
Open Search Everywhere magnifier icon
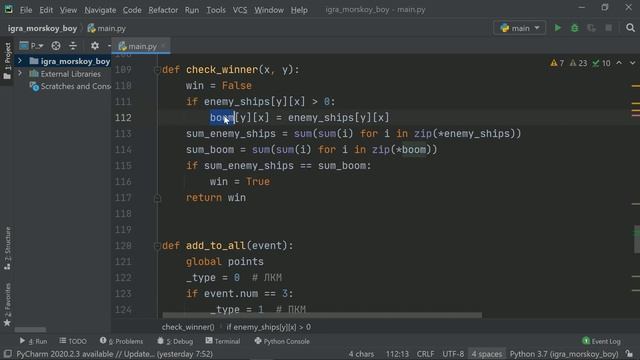click(x=630, y=28)
